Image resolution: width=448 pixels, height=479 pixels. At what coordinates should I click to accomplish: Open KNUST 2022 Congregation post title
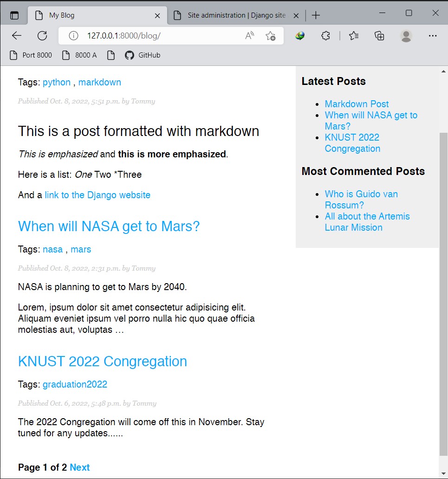point(103,362)
